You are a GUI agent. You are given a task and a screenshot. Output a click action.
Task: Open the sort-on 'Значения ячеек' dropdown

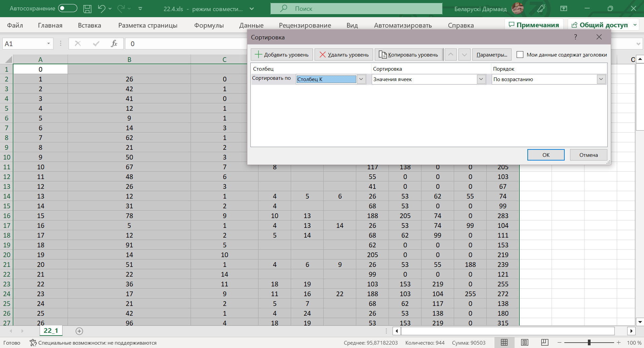click(x=481, y=79)
